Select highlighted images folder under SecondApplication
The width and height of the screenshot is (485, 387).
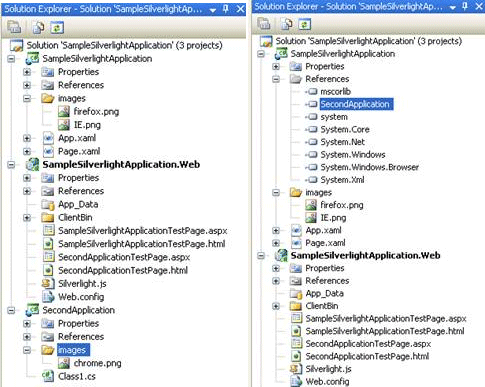point(73,350)
